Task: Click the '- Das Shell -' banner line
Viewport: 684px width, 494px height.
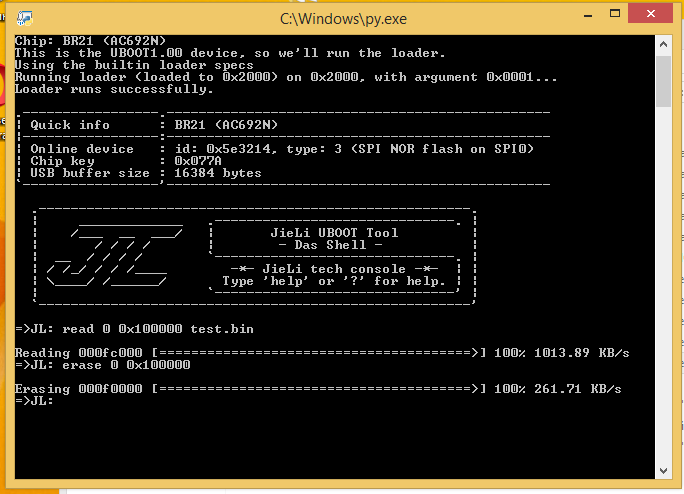Action: pos(330,245)
